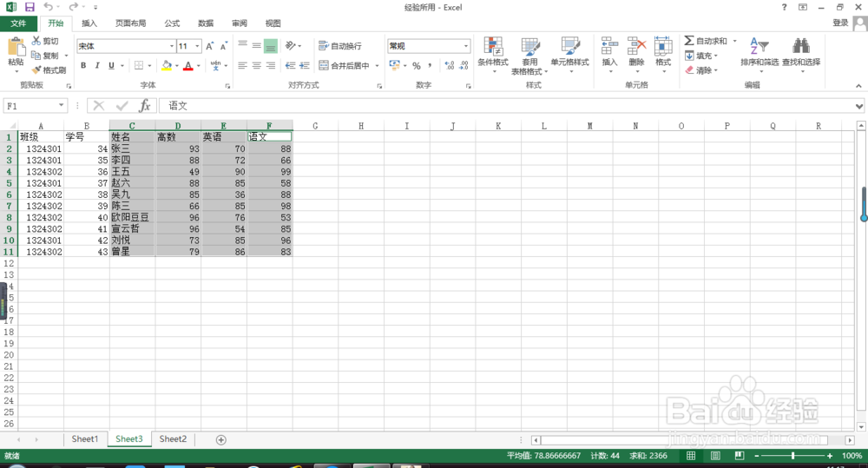This screenshot has width=868, height=468.
Task: Decrease decimal places
Action: coord(464,65)
